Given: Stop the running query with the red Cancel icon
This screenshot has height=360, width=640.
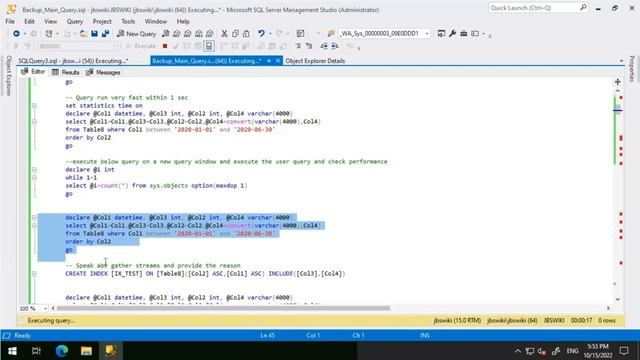Looking at the screenshot, I should pyautogui.click(x=165, y=46).
